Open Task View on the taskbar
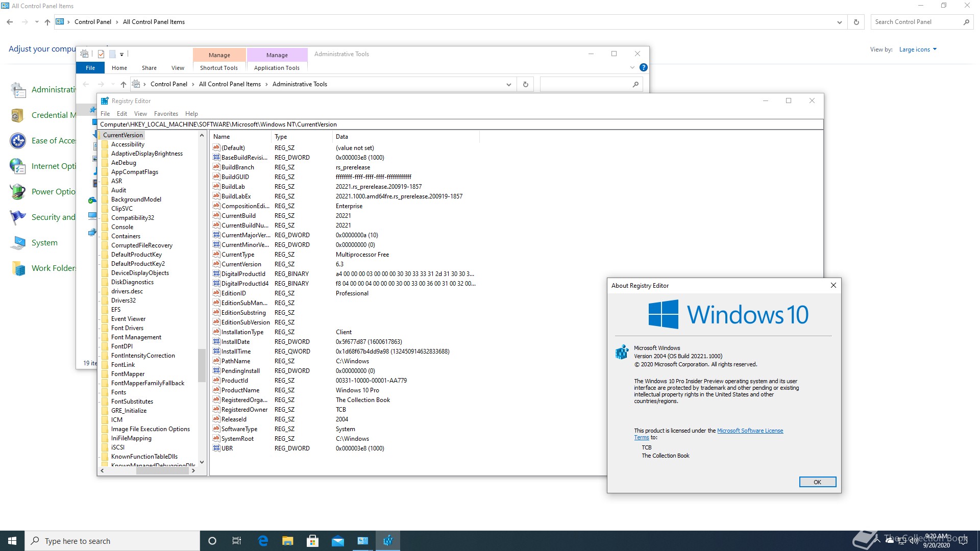Viewport: 980px width, 551px height. click(x=237, y=541)
